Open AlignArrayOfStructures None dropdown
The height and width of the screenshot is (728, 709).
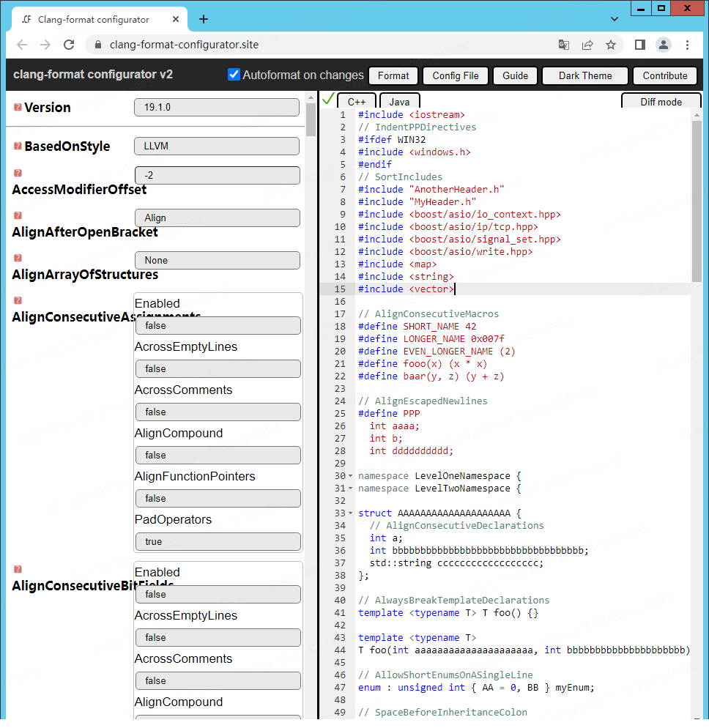tap(218, 260)
